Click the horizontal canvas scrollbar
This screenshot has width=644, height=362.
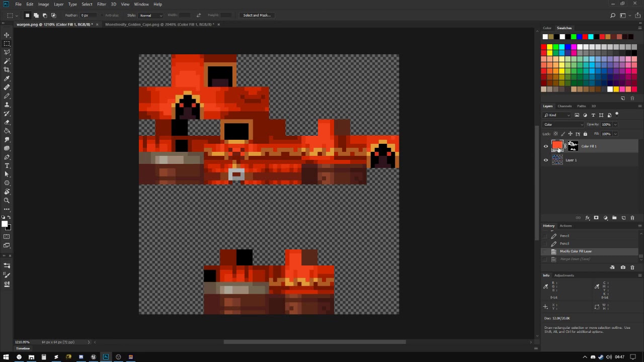pyautogui.click(x=315, y=342)
